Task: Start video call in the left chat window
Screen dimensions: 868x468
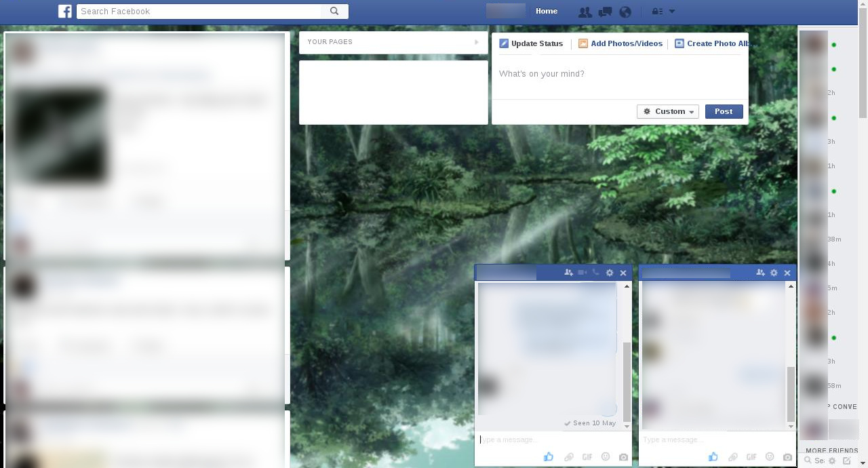Action: [x=583, y=273]
